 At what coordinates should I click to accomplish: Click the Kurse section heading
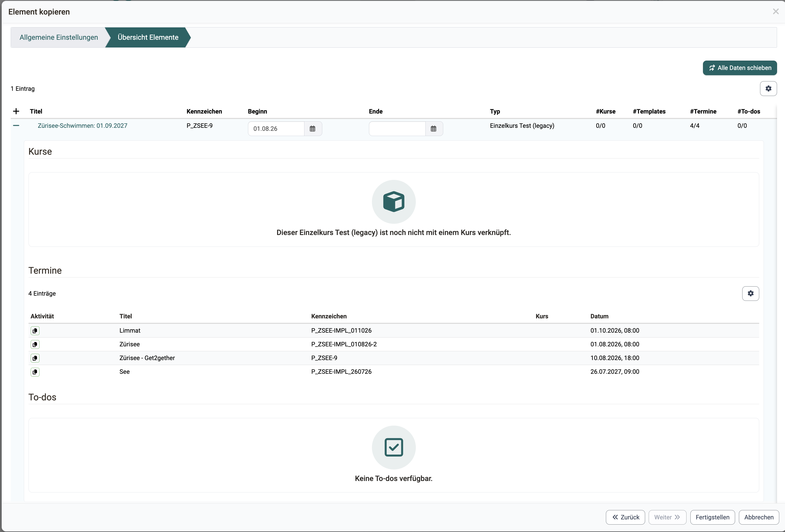coord(40,152)
